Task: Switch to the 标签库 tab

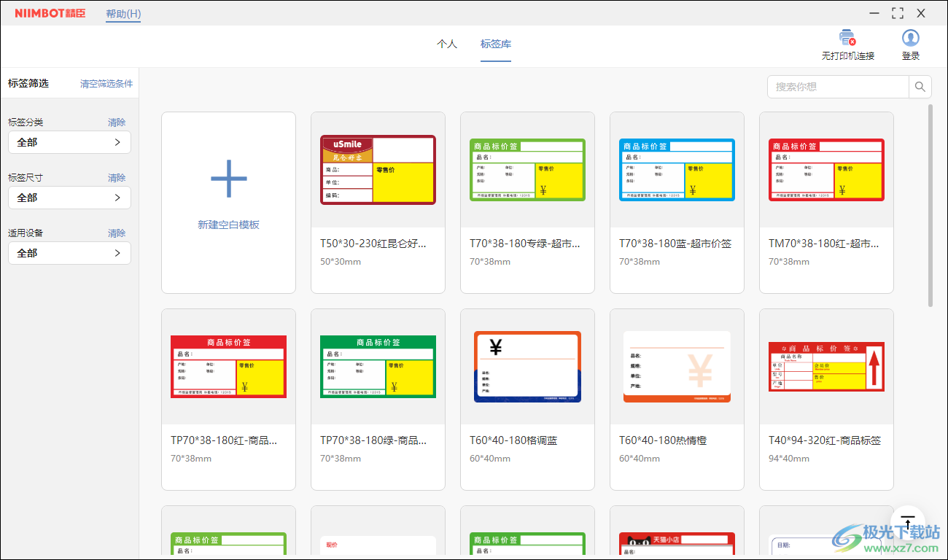Action: (496, 44)
